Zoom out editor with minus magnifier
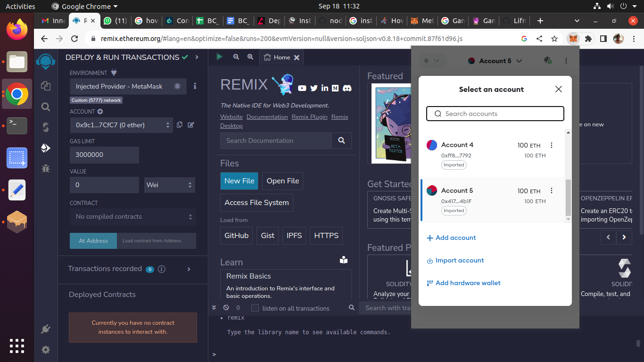Viewport: 644px width, 362px height. click(236, 57)
